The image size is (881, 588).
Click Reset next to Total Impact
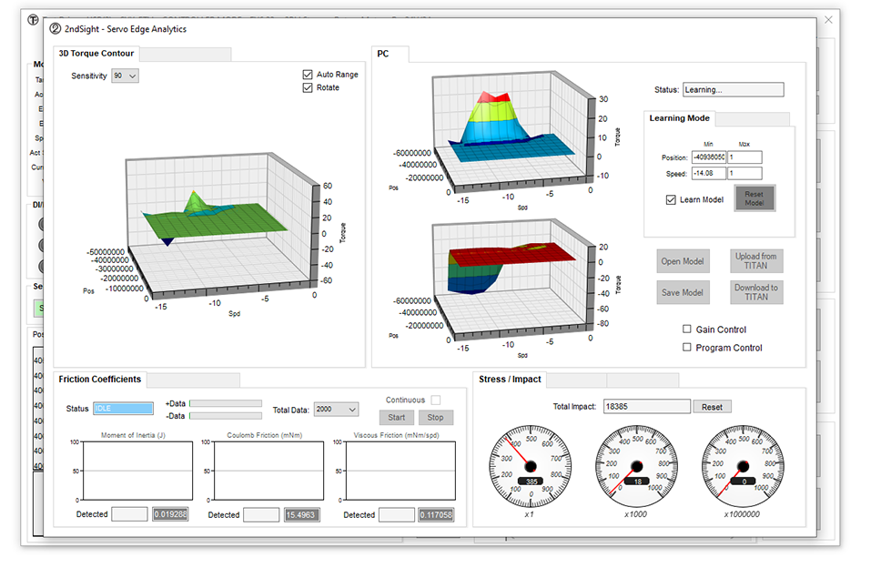click(712, 407)
